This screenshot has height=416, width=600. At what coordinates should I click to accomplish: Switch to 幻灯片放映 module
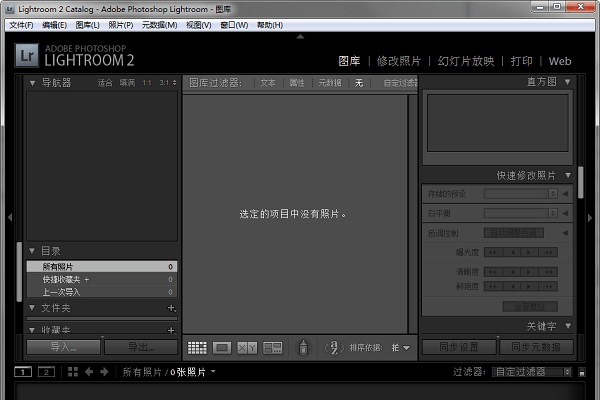point(466,61)
